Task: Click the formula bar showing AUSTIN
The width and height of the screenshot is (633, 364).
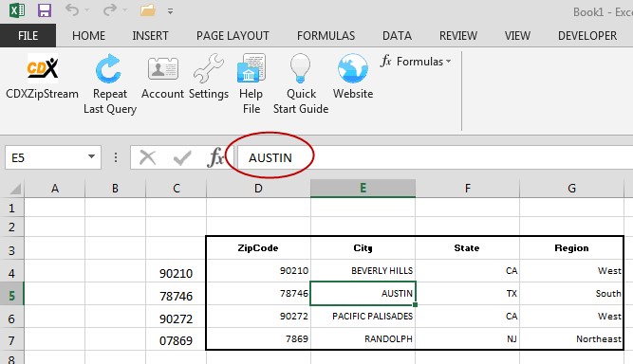Action: (436, 157)
